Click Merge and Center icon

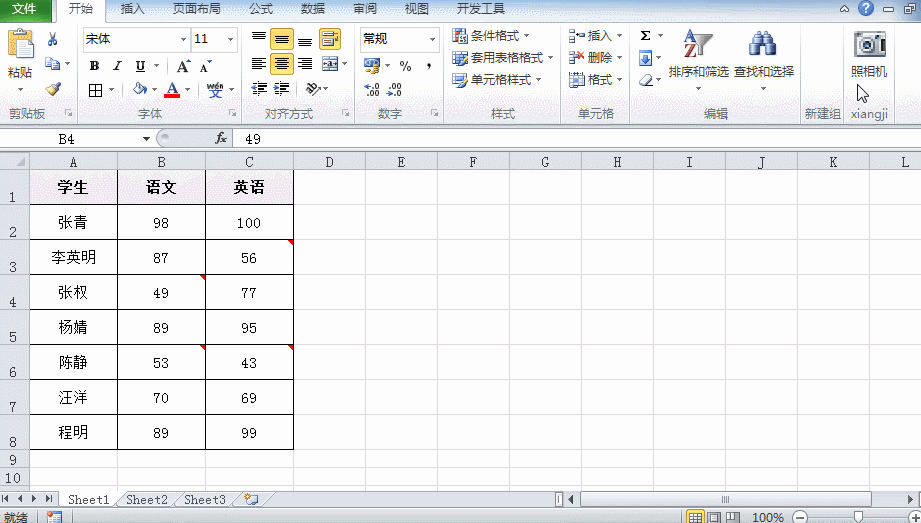330,63
